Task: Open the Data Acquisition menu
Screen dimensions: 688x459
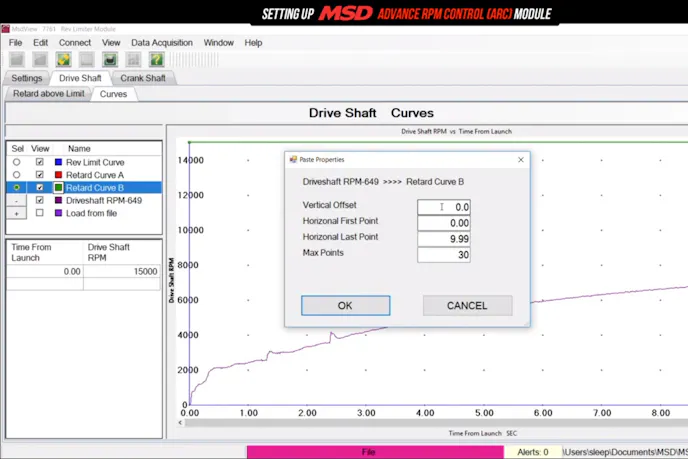Action: tap(162, 43)
